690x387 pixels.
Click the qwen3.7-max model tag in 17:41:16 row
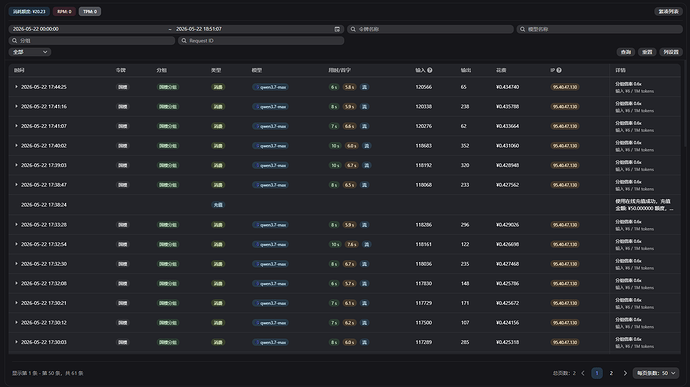pos(271,107)
